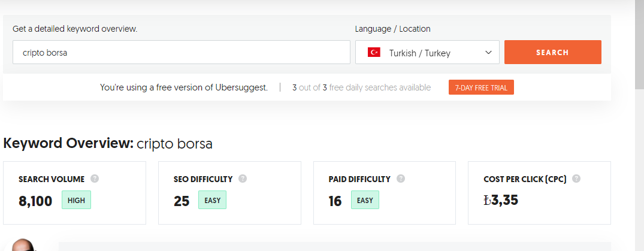Viewport: 644px width, 251px height.
Task: Open the Turkish / Turkey language selector
Action: [x=427, y=52]
